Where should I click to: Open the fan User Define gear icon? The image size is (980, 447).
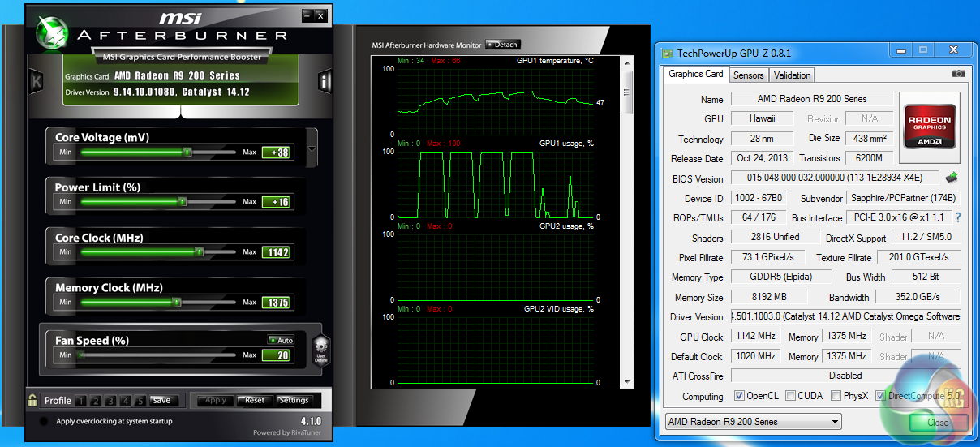[x=320, y=350]
